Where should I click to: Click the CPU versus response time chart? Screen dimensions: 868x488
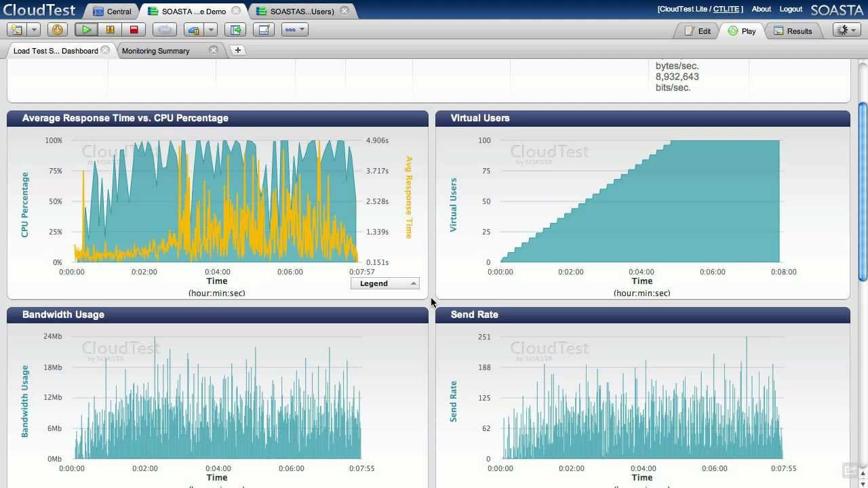tap(216, 201)
